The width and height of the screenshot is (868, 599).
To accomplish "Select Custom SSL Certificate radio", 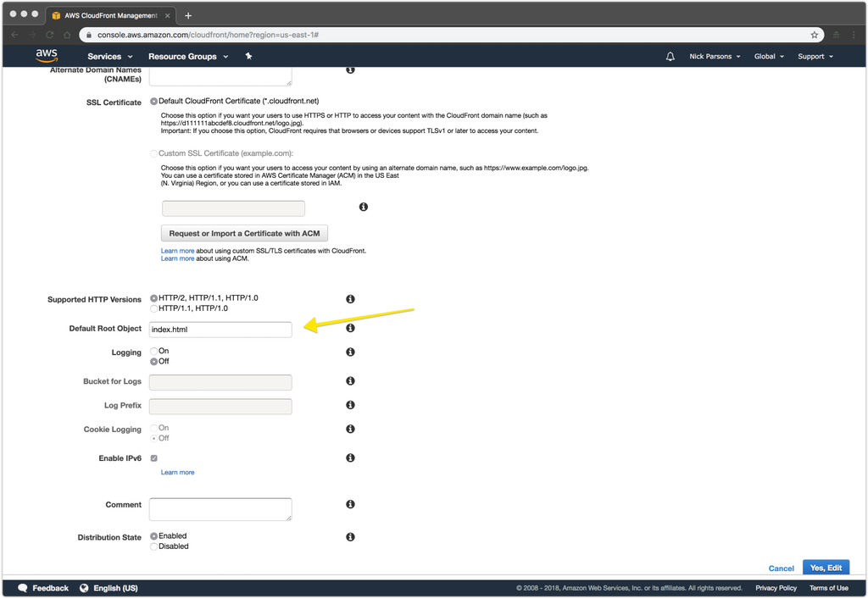I will click(154, 153).
